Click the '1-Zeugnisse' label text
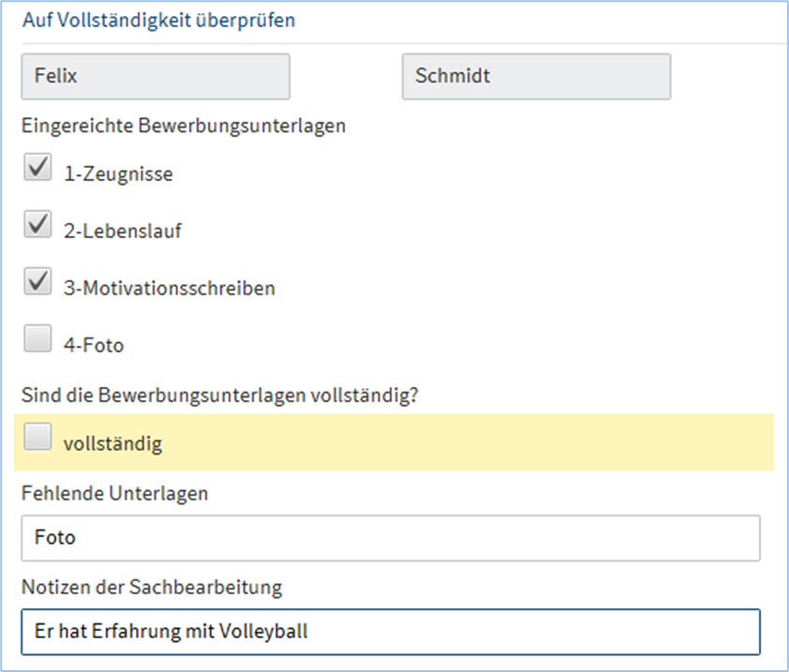 click(x=118, y=174)
